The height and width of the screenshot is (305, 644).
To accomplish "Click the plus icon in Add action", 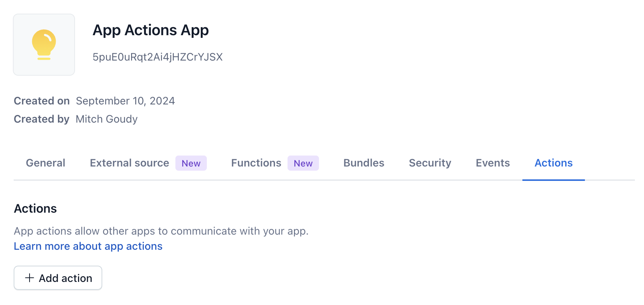I will pos(30,278).
